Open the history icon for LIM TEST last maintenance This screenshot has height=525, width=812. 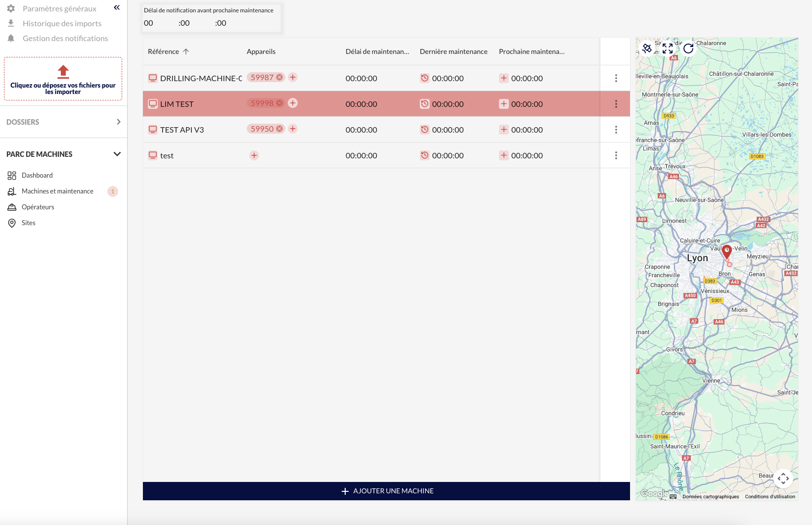pos(424,104)
